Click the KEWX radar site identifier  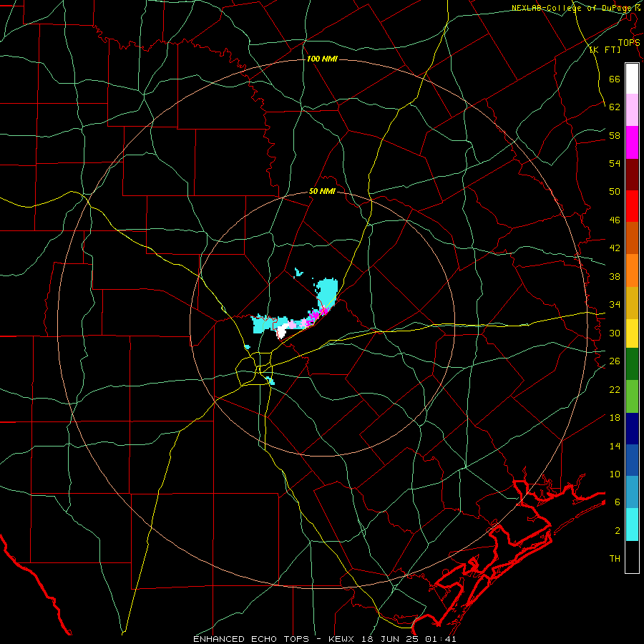(x=343, y=639)
